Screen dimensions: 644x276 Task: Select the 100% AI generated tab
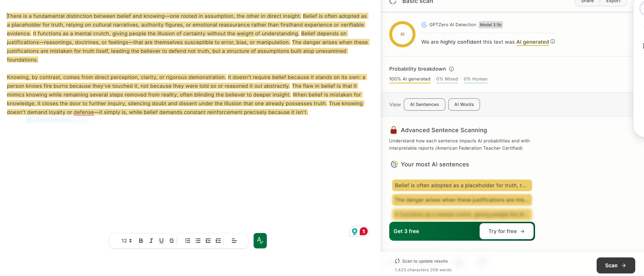410,79
